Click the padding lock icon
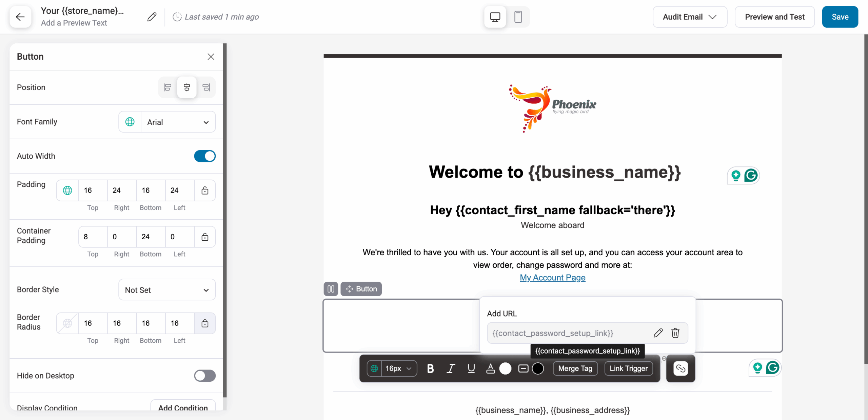The image size is (868, 420). tap(205, 190)
